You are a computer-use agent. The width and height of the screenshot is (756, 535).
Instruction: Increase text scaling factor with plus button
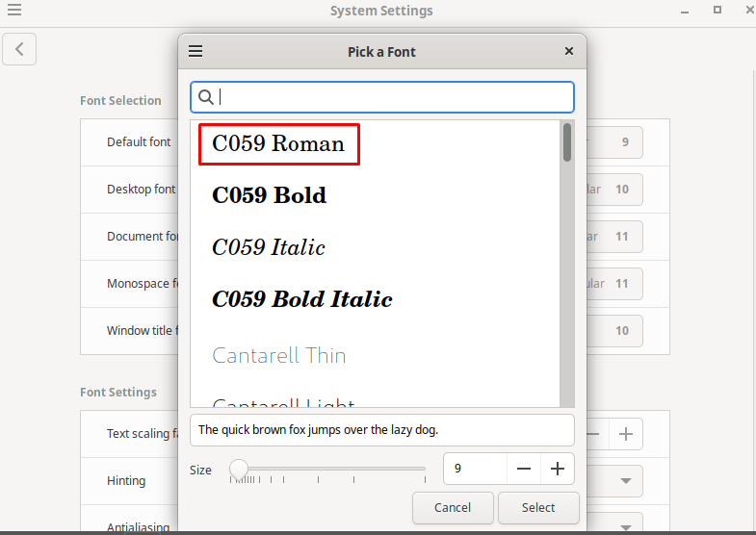coord(626,434)
